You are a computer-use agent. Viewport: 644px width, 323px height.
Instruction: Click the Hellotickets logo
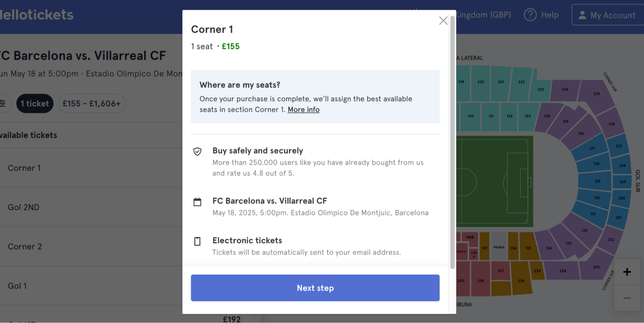point(35,14)
